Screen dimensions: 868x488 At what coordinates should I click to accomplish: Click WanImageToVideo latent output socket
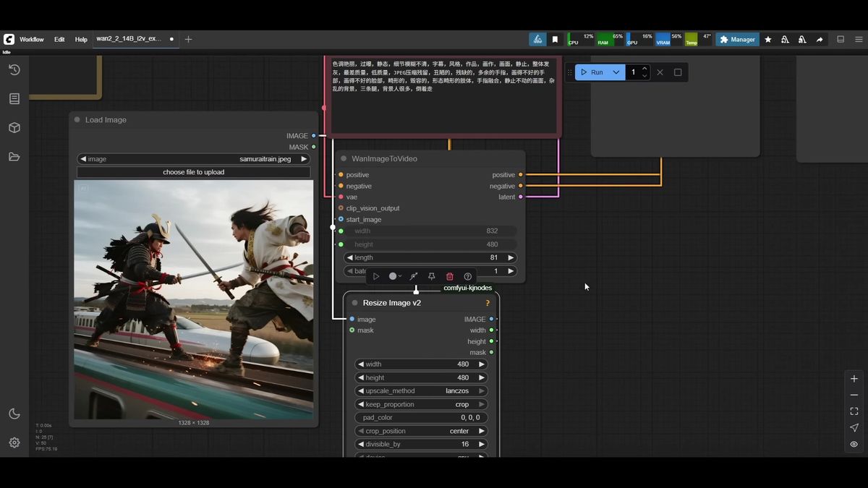point(520,197)
